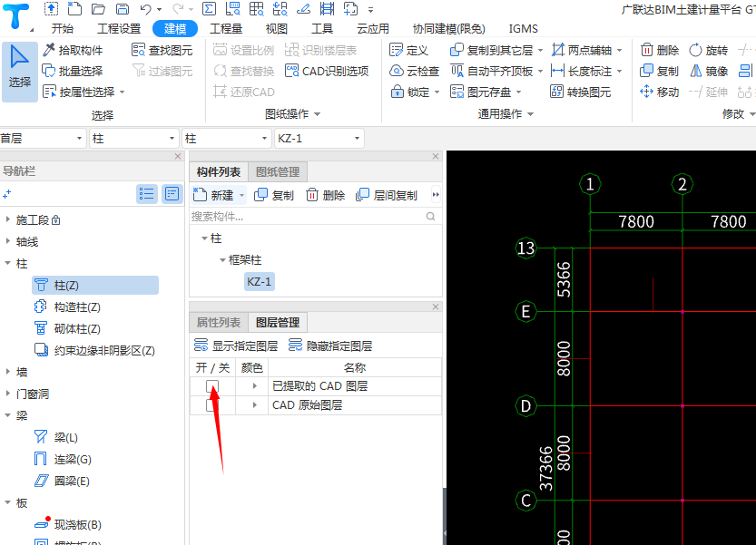The height and width of the screenshot is (545, 756).
Task: Toggle CAD 原始图层 checkbox
Action: click(212, 405)
